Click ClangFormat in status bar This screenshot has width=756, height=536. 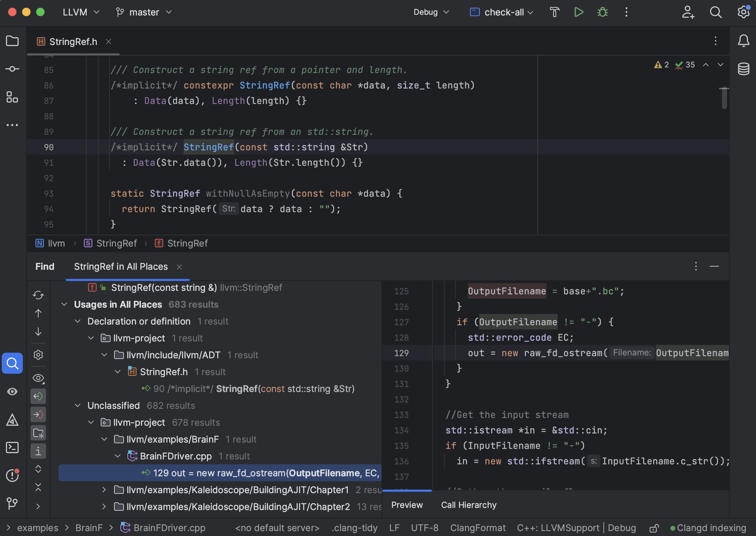[478, 528]
